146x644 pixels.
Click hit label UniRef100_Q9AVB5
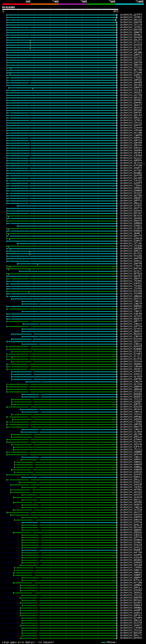(131, 82)
